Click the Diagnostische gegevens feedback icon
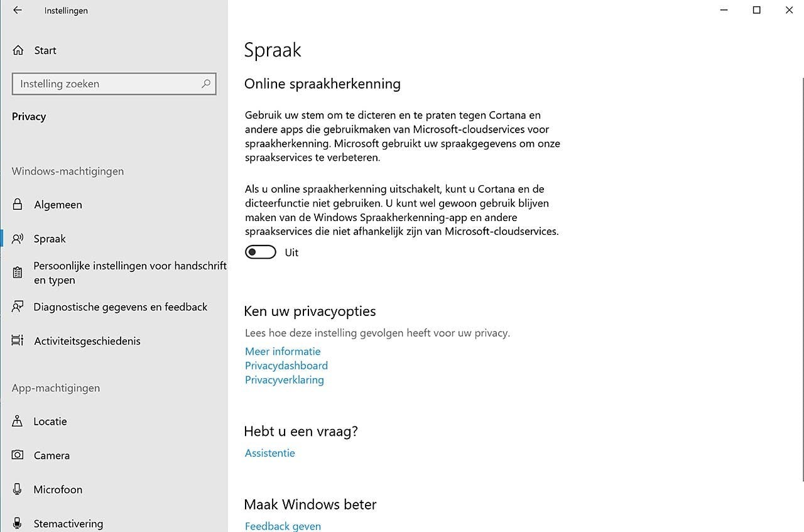804x532 pixels. click(18, 307)
